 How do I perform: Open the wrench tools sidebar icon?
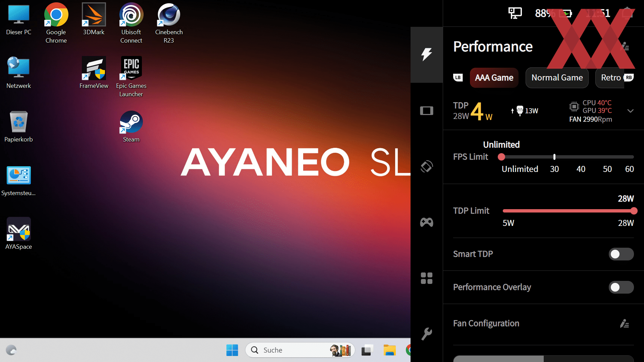[427, 334]
